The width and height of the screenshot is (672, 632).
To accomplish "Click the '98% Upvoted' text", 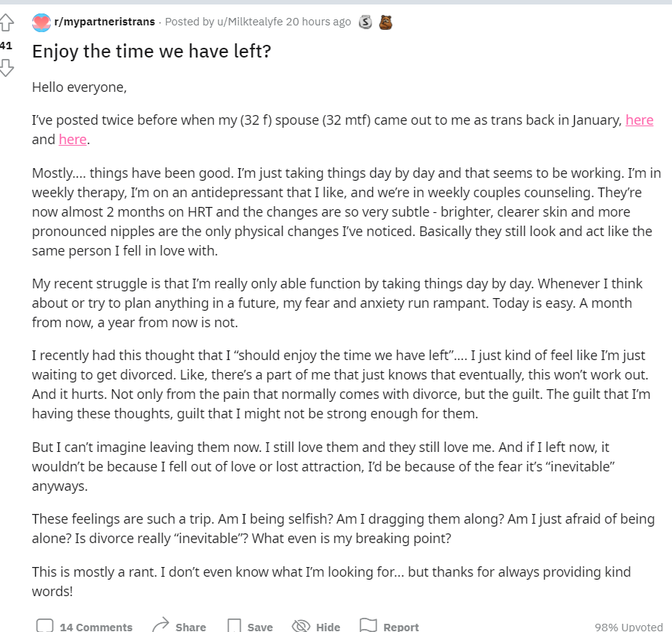I will tap(629, 627).
